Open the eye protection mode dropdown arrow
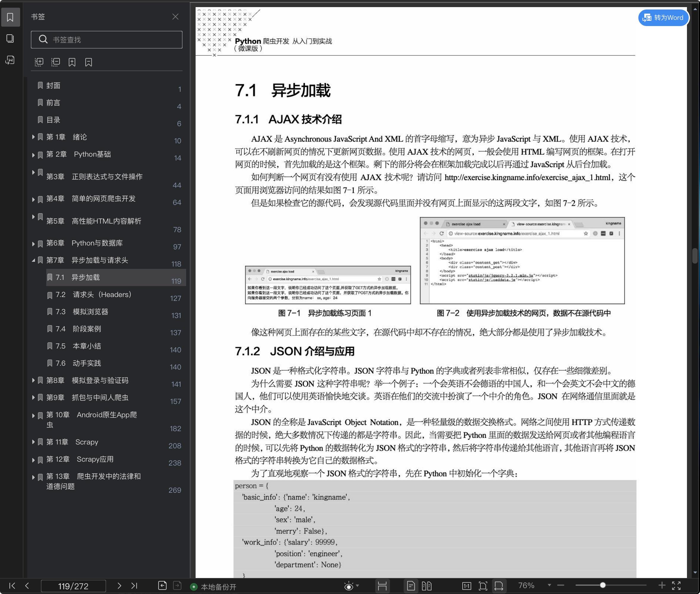Viewport: 700px width, 594px height. point(358,586)
